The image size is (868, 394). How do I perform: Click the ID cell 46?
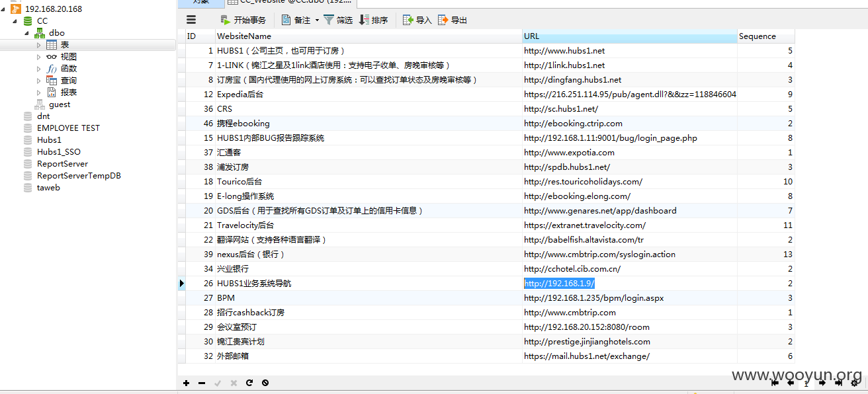pos(200,124)
